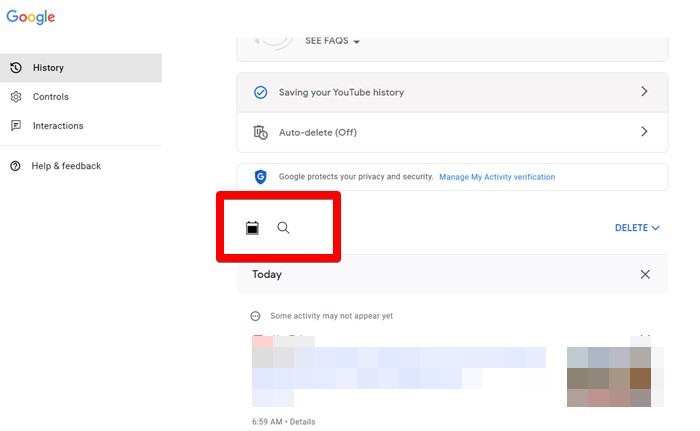Open Help & feedback

[x=66, y=166]
